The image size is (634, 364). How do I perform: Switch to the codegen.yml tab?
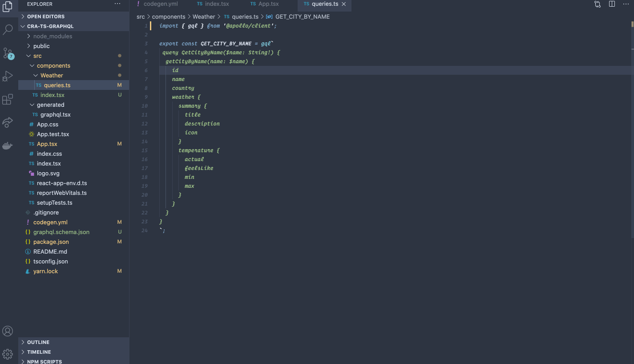tap(157, 4)
